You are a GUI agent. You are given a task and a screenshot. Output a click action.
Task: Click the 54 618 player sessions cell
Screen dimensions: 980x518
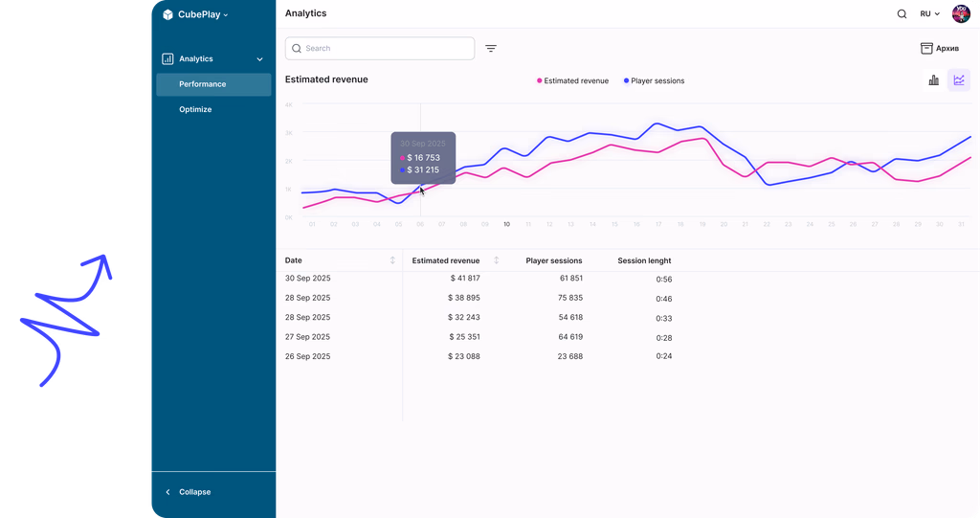coord(570,317)
